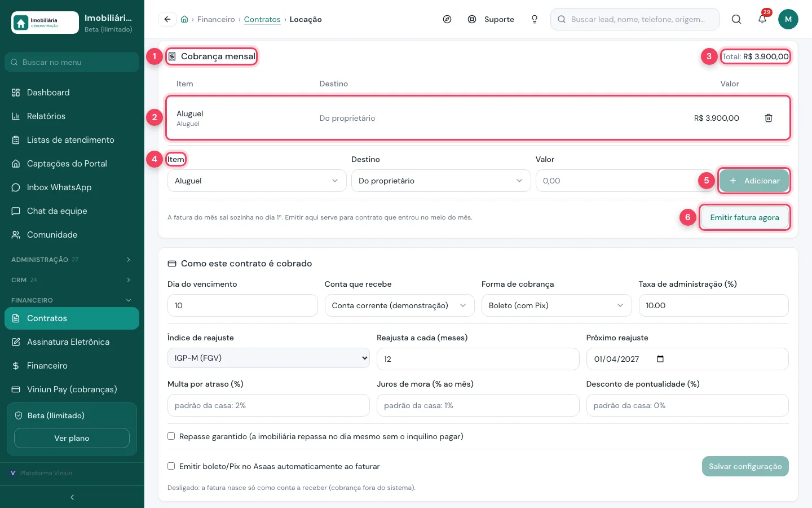Screen dimensions: 812x508
Task: Go to Captações do Portal
Action: [x=72, y=164]
